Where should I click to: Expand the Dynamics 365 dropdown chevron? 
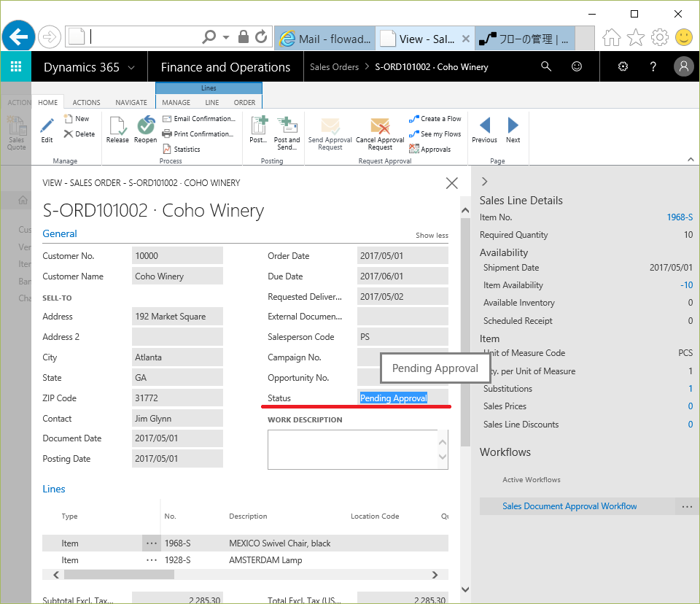pyautogui.click(x=131, y=67)
